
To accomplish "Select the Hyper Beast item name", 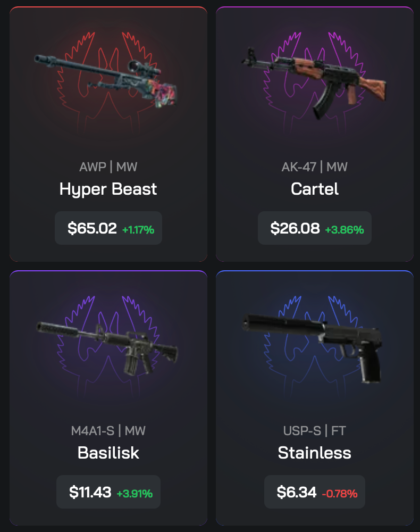I will (x=108, y=189).
